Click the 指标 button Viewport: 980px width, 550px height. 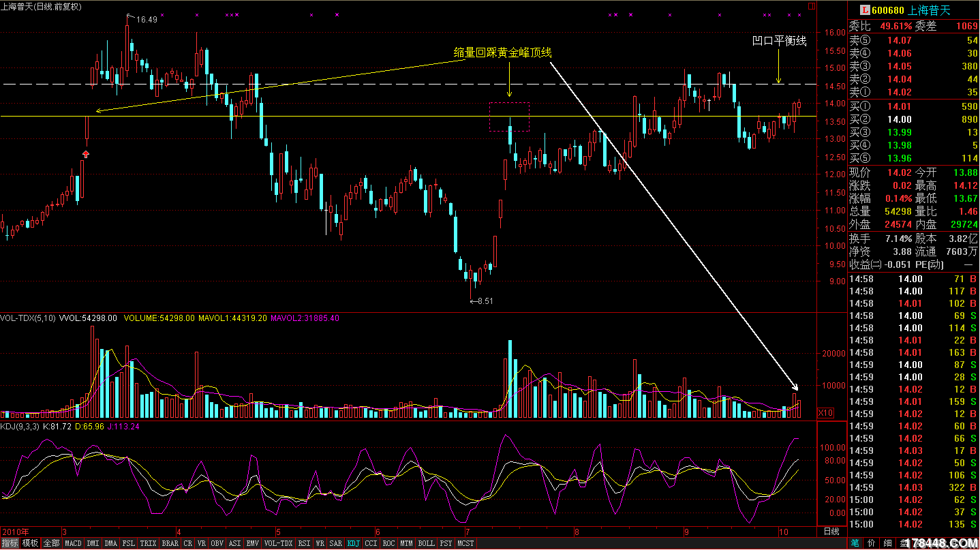(10, 544)
